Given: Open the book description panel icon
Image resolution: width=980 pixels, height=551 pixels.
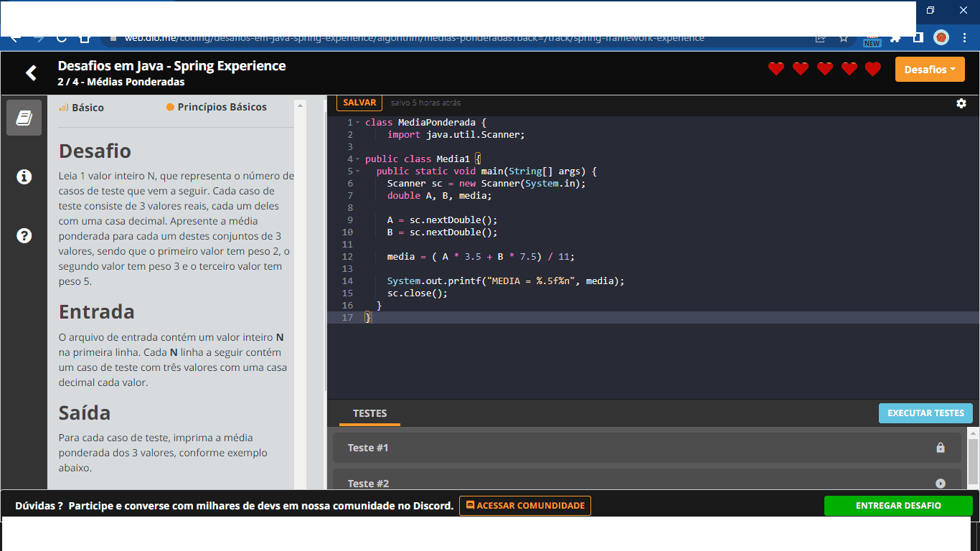Looking at the screenshot, I should 24,118.
